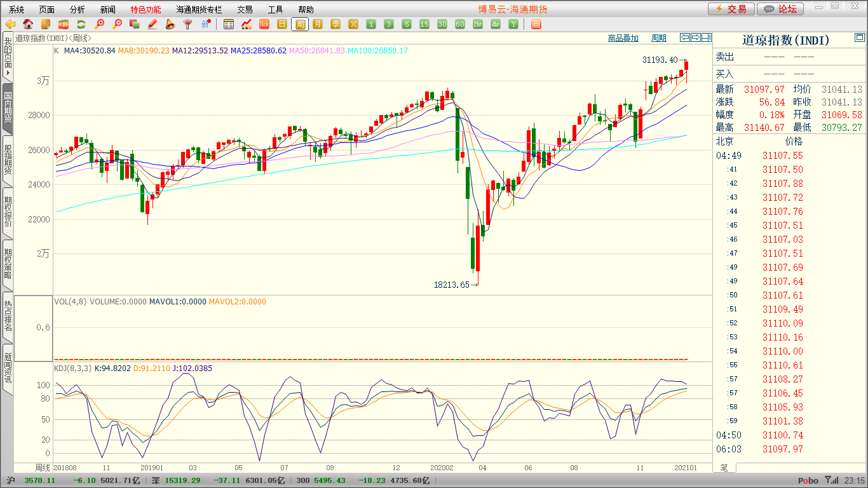
Task: Select the 1-minute period button
Action: pyautogui.click(x=371, y=24)
